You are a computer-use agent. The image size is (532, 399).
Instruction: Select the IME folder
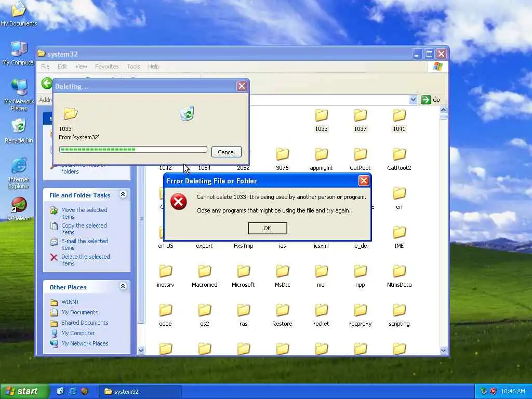[399, 237]
